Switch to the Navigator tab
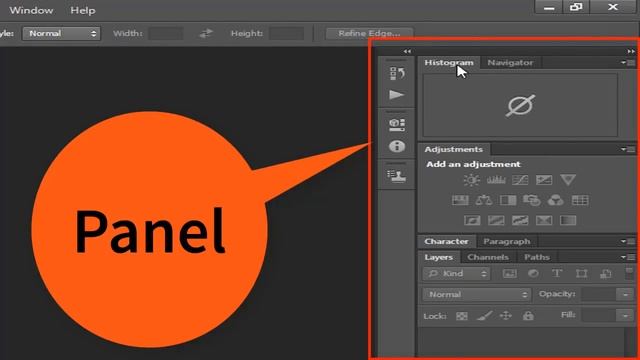Viewport: 640px width, 360px height. 510,62
